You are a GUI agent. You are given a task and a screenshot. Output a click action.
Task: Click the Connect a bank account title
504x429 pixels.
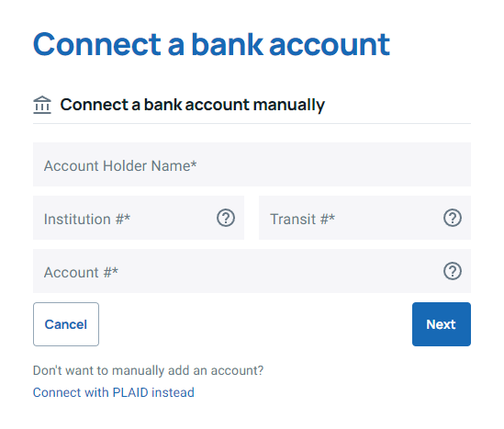(x=211, y=44)
